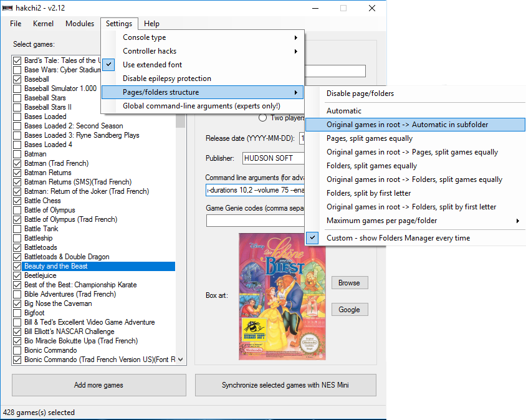
Task: Click the Browse box art button
Action: (350, 283)
